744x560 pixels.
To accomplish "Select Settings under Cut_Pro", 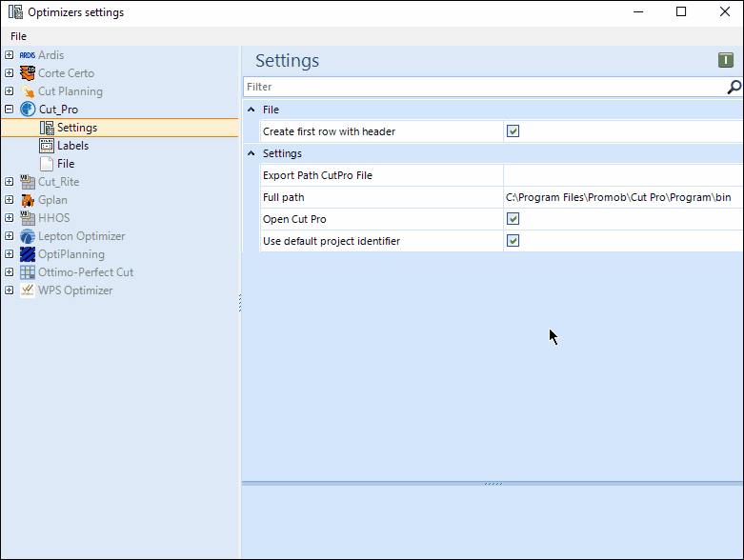I will click(x=77, y=128).
